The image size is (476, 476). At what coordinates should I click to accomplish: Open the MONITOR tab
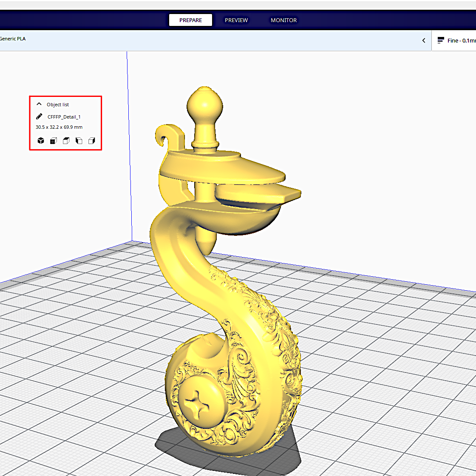283,20
